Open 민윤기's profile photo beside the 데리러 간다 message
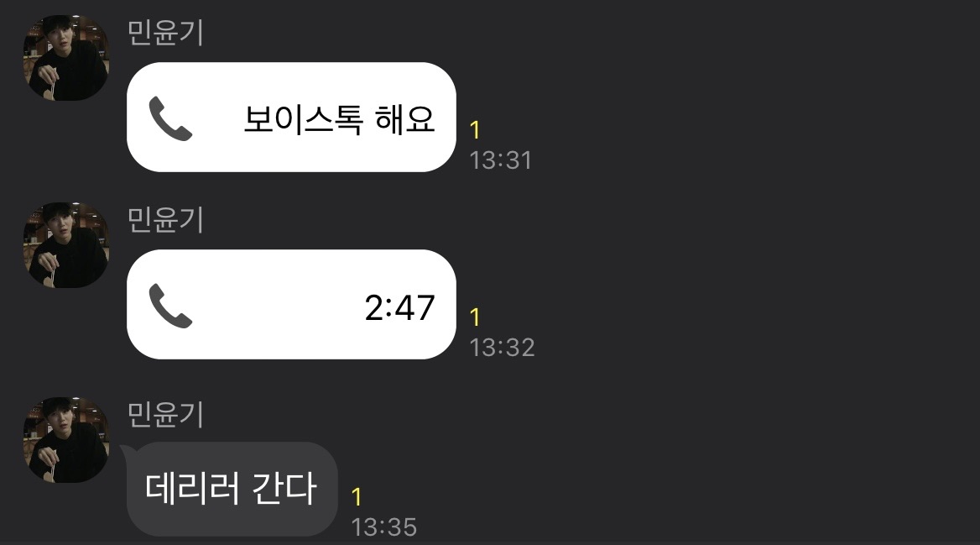 66,439
